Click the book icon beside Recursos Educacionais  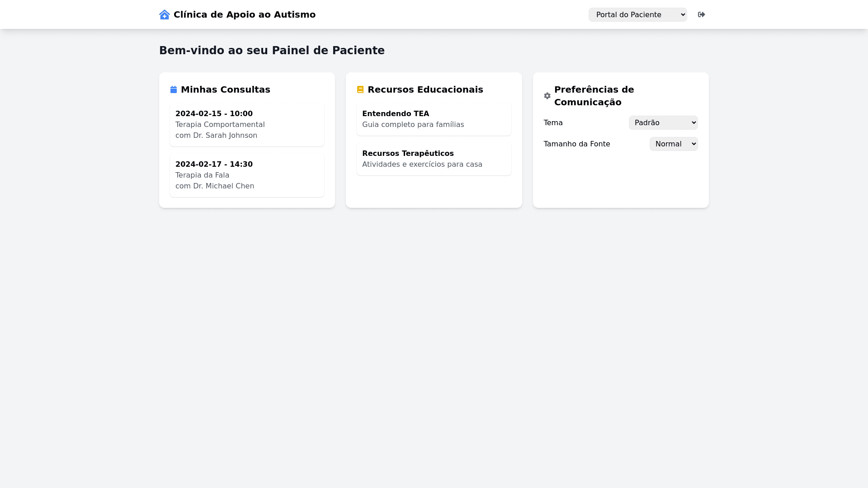coord(360,89)
